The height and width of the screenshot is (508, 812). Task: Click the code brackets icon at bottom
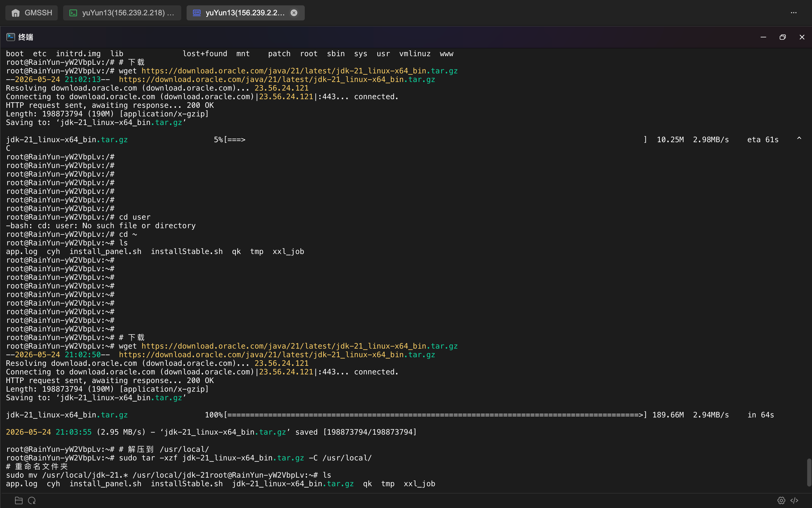794,500
